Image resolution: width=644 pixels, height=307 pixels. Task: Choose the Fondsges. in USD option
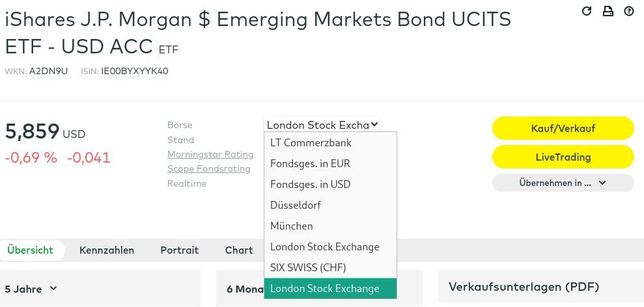click(310, 184)
